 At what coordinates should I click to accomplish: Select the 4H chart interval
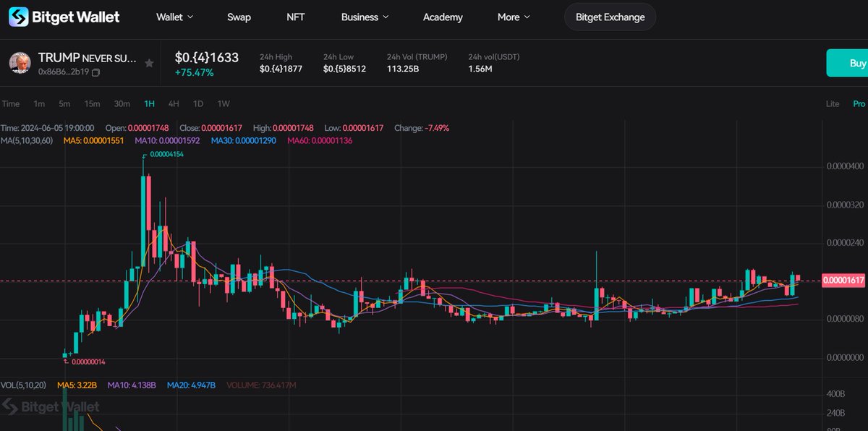[x=174, y=103]
